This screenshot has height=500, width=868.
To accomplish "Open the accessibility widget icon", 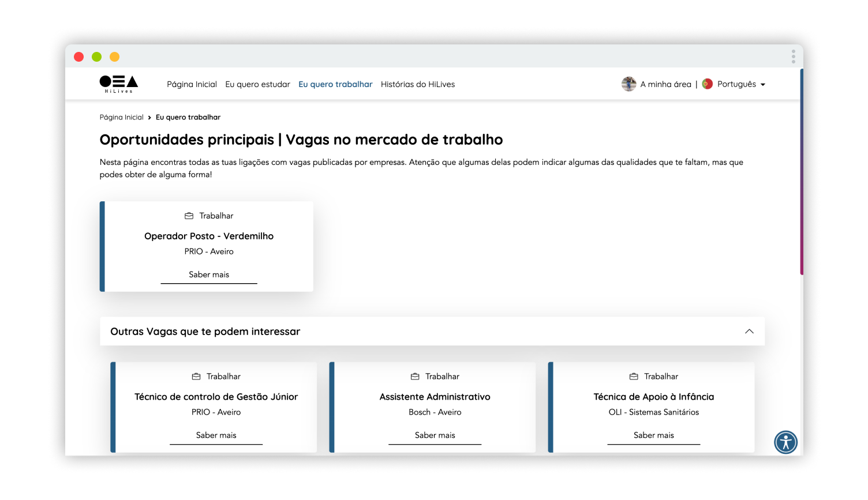I will coord(785,442).
